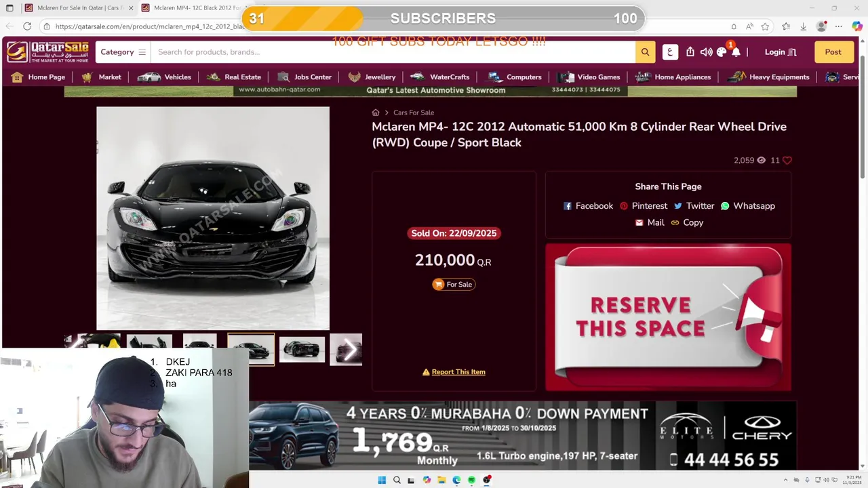The image size is (868, 488).
Task: Click the breadcrumb home icon
Action: pyautogui.click(x=376, y=113)
